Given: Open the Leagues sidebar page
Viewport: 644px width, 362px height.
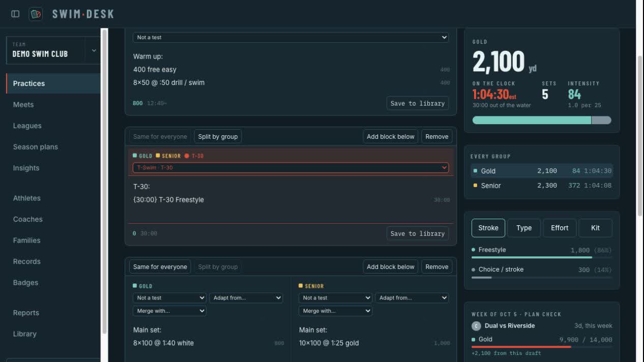Looking at the screenshot, I should (x=53, y=126).
